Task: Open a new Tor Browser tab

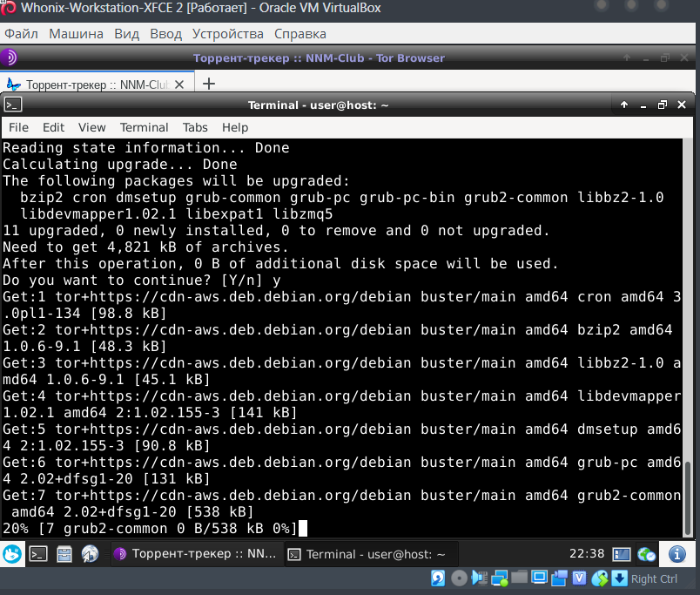Action: point(209,85)
